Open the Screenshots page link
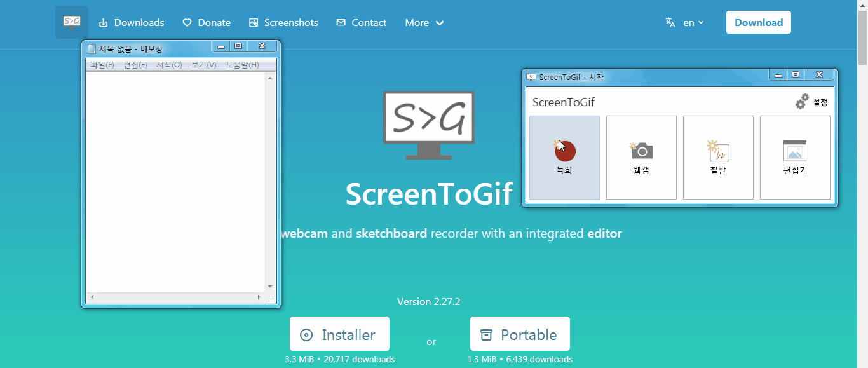The image size is (868, 368). [283, 23]
